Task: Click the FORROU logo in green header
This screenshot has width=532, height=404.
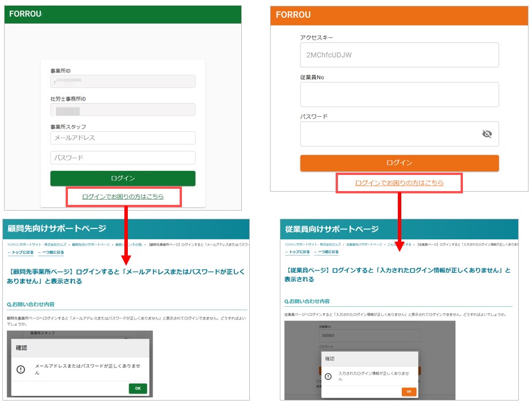Action: click(x=25, y=14)
